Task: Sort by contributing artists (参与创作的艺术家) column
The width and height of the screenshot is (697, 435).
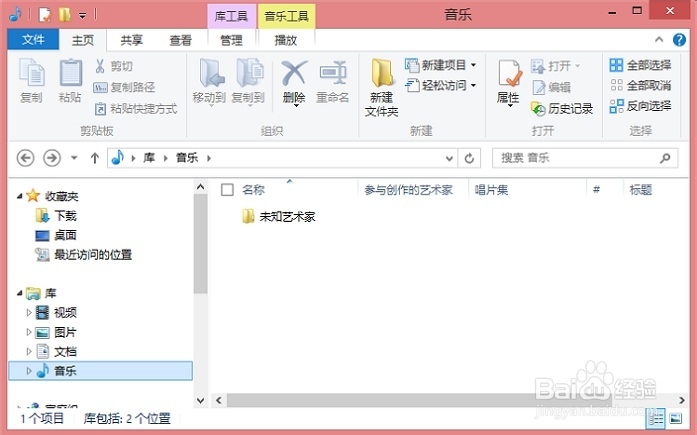Action: tap(409, 190)
